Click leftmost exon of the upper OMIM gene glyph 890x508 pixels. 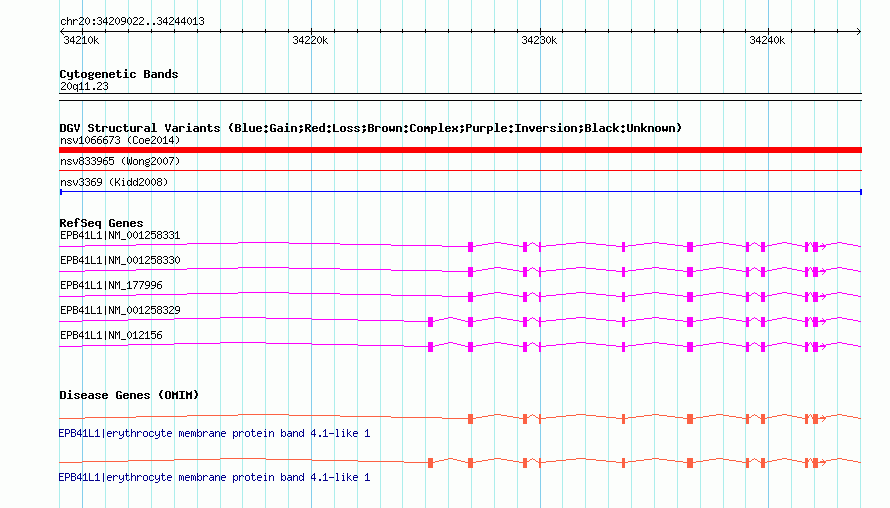(471, 419)
